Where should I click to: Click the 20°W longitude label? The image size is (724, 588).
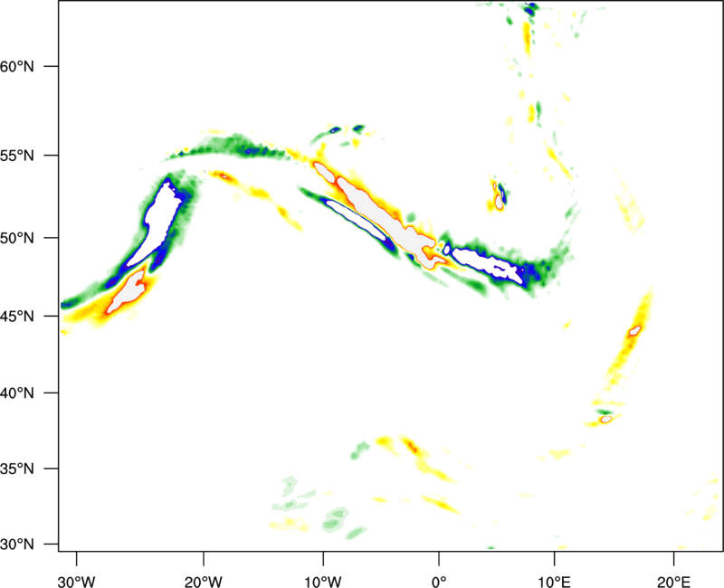204,582
